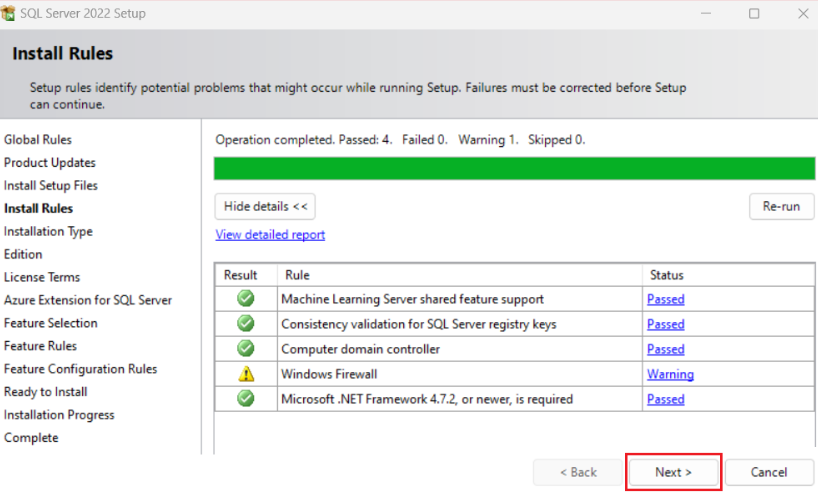This screenshot has width=818, height=495.
Task: Click Consistency validation for SQL Server registry keys text
Action: (419, 324)
